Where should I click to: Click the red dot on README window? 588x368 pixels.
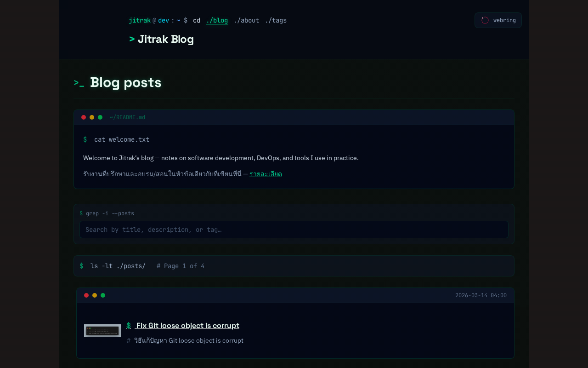pos(84,117)
